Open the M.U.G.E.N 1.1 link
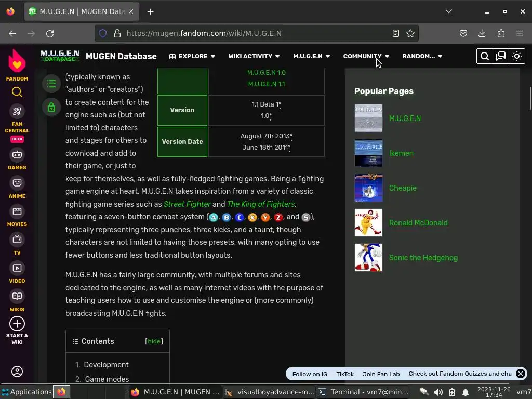This screenshot has width=532, height=399. point(267,84)
